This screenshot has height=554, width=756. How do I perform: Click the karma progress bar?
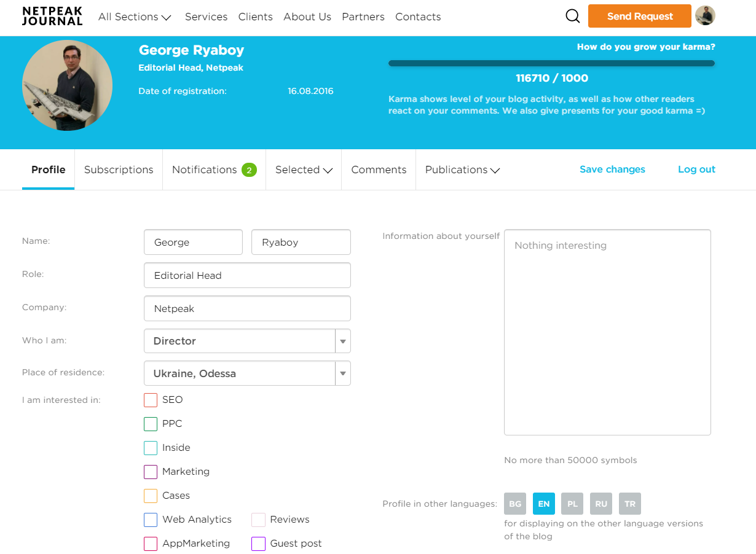(x=551, y=63)
